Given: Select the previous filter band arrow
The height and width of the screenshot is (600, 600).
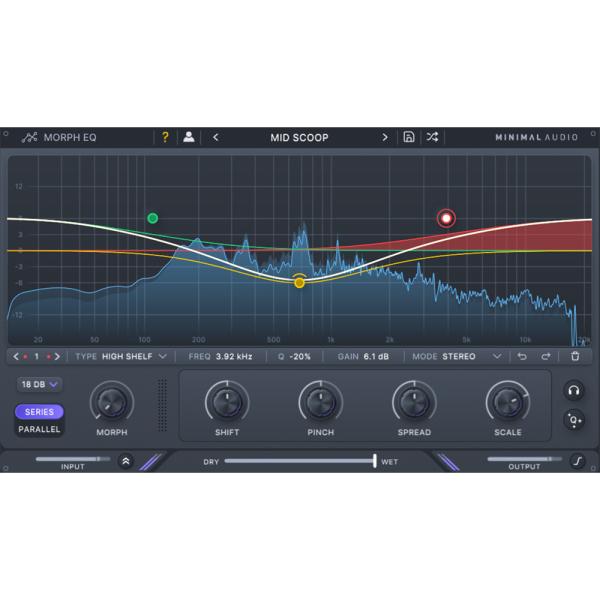Looking at the screenshot, I should coord(16,356).
